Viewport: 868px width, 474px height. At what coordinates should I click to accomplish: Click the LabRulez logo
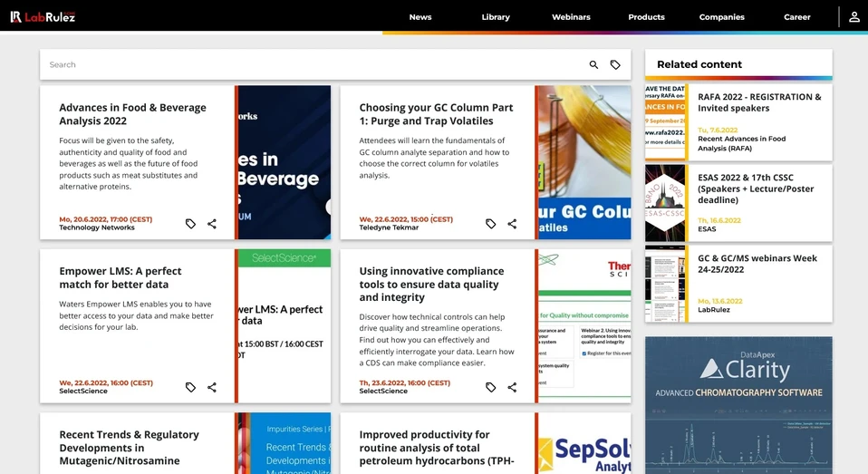pyautogui.click(x=43, y=16)
